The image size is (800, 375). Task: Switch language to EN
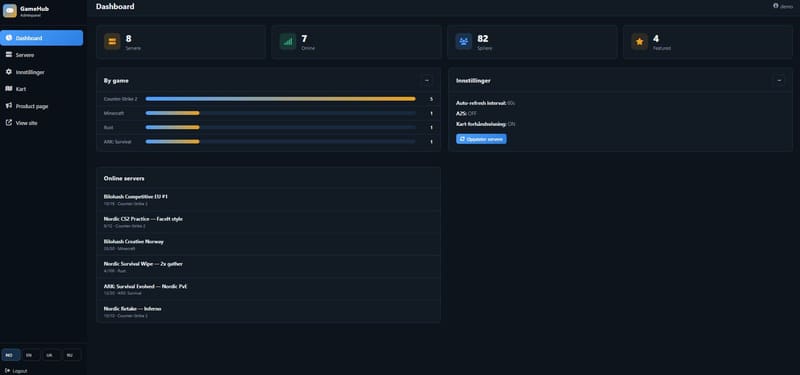[x=31, y=355]
